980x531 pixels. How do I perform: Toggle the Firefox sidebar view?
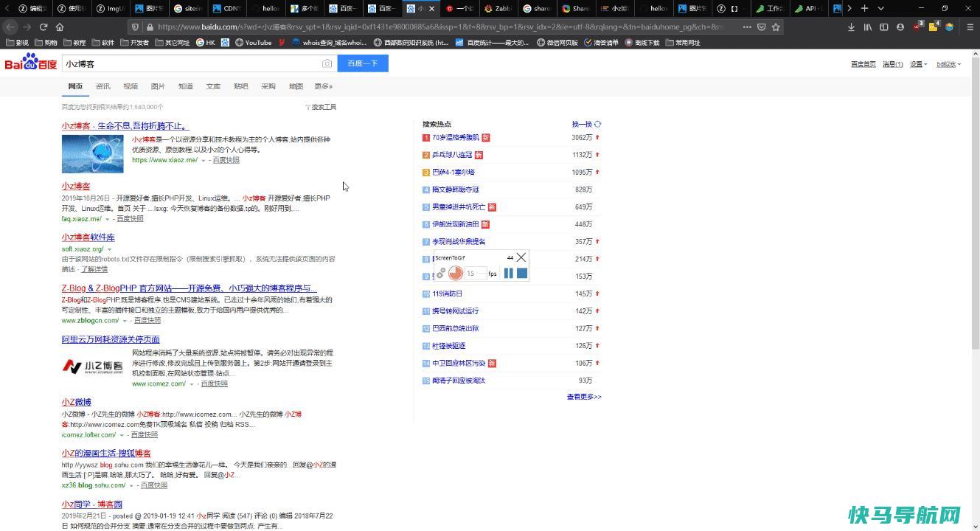(x=884, y=27)
